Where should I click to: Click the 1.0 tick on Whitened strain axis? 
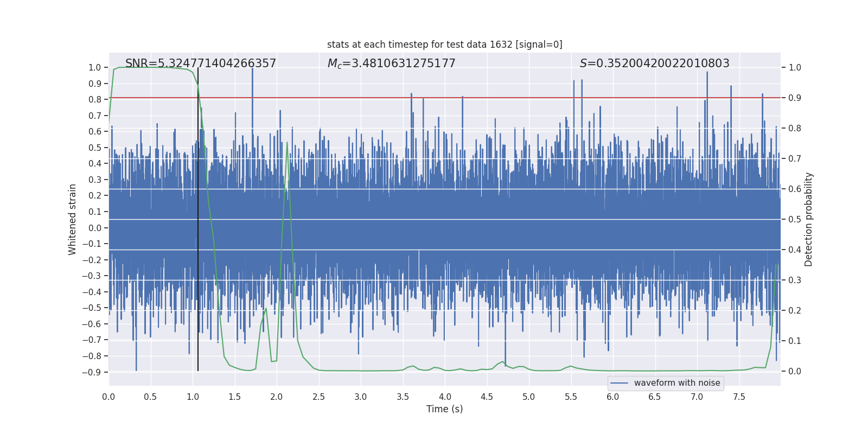point(95,68)
